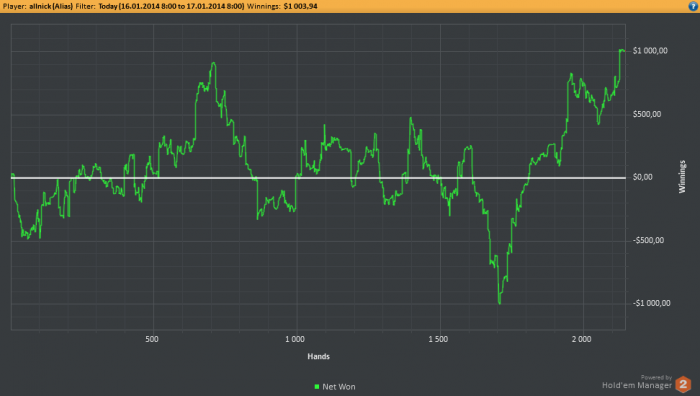This screenshot has width=700, height=396.
Task: Click the green Net Won legend swatch
Action: click(317, 387)
